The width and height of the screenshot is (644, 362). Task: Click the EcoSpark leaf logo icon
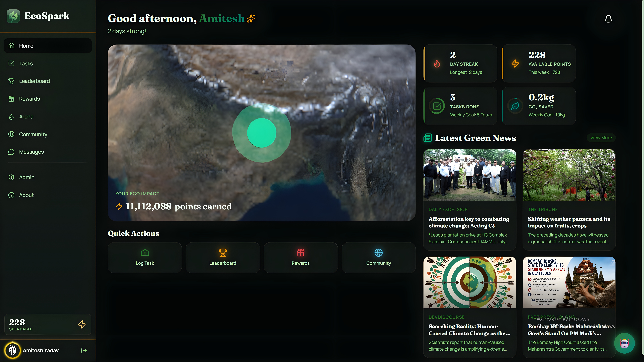pos(13,16)
